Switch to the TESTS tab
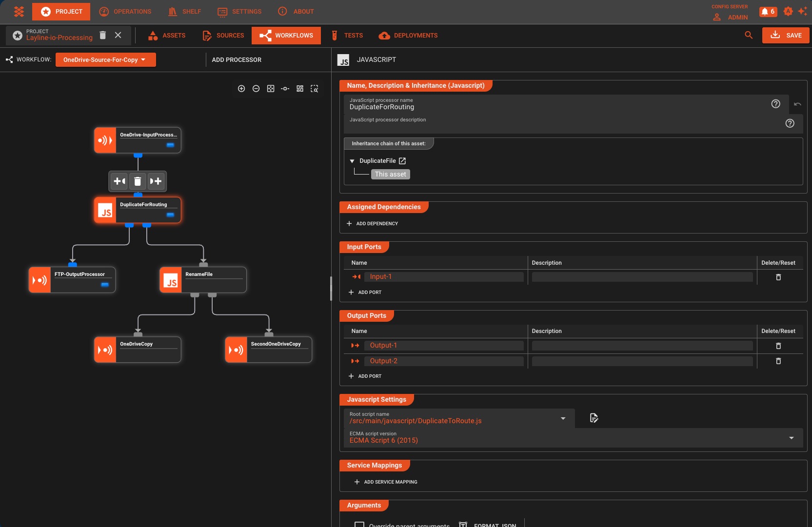The image size is (812, 527). pos(347,35)
